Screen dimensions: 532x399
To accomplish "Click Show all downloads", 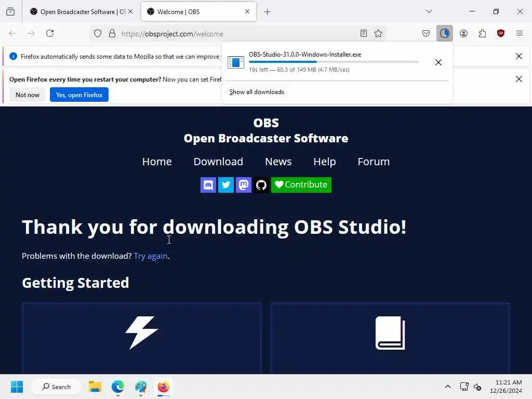I will coord(257,92).
